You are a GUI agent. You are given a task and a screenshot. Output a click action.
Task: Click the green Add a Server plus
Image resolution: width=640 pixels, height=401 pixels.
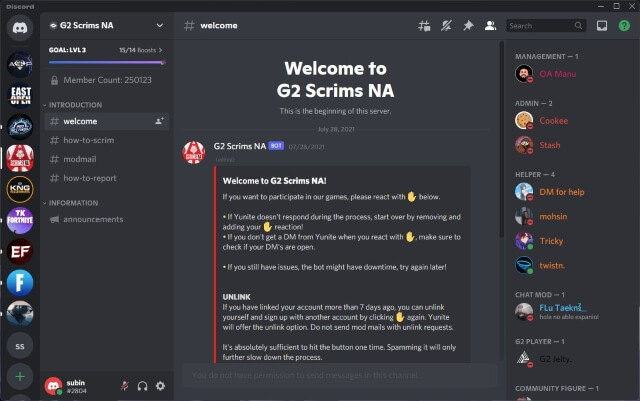(20, 377)
